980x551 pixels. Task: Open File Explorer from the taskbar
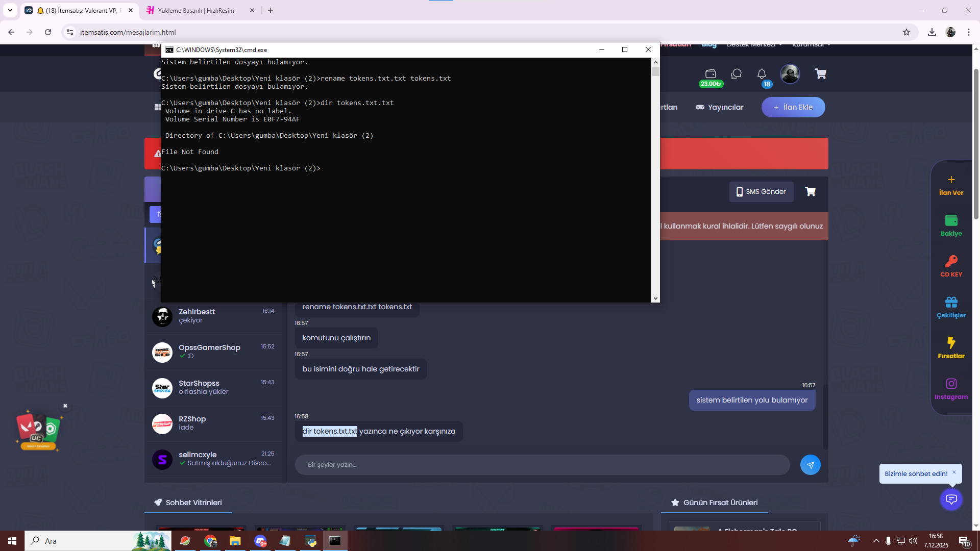coord(235,541)
